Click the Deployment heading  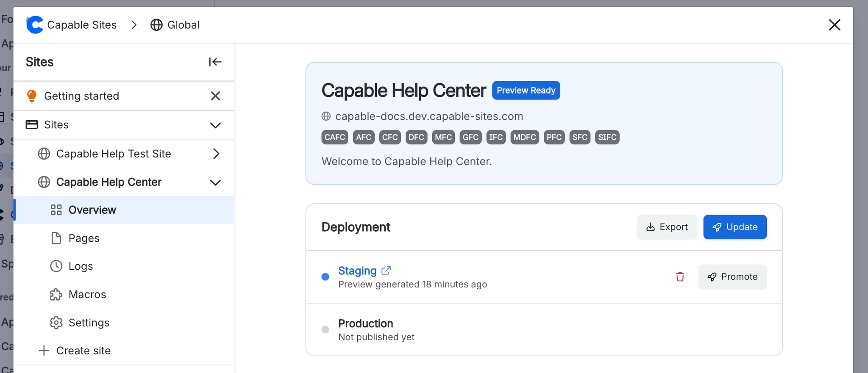point(356,227)
